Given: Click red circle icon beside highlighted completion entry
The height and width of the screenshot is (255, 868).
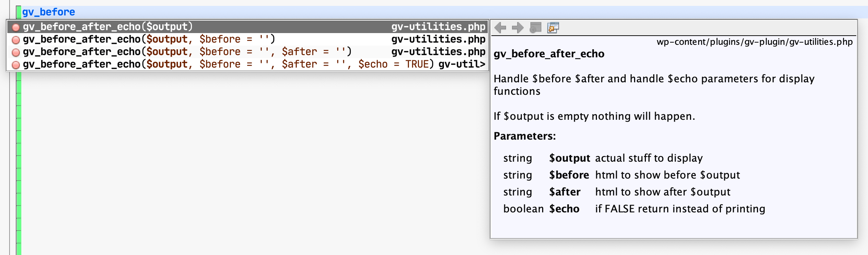Looking at the screenshot, I should tap(15, 26).
